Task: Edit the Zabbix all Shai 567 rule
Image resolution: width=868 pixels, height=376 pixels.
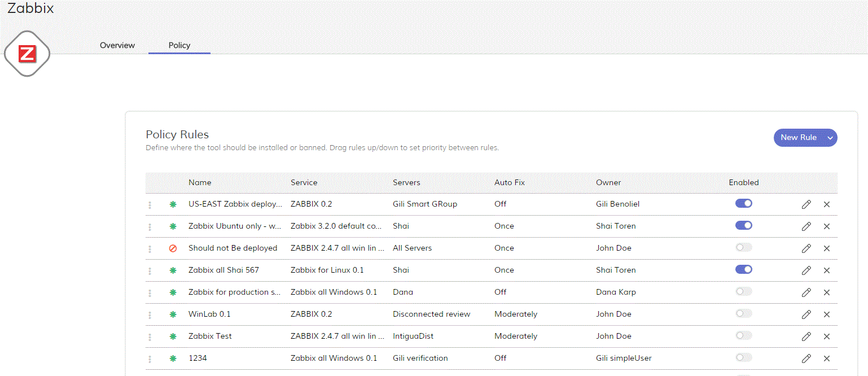Action: point(806,270)
